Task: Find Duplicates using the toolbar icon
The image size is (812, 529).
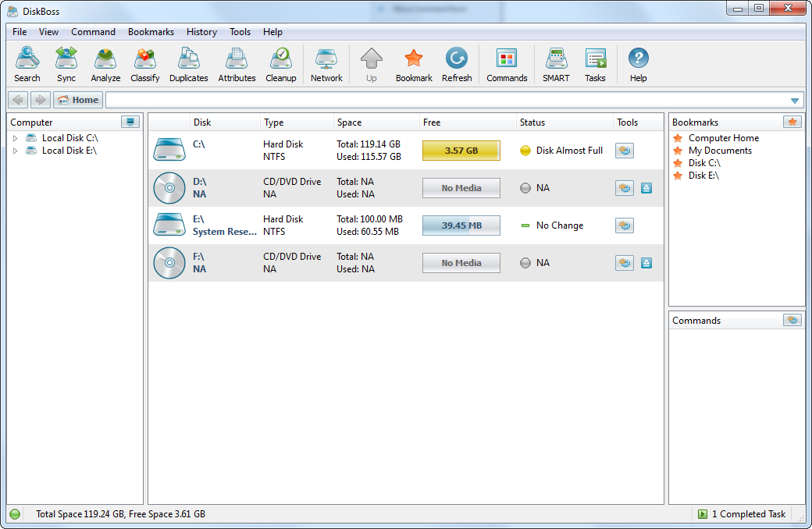Action: click(188, 64)
